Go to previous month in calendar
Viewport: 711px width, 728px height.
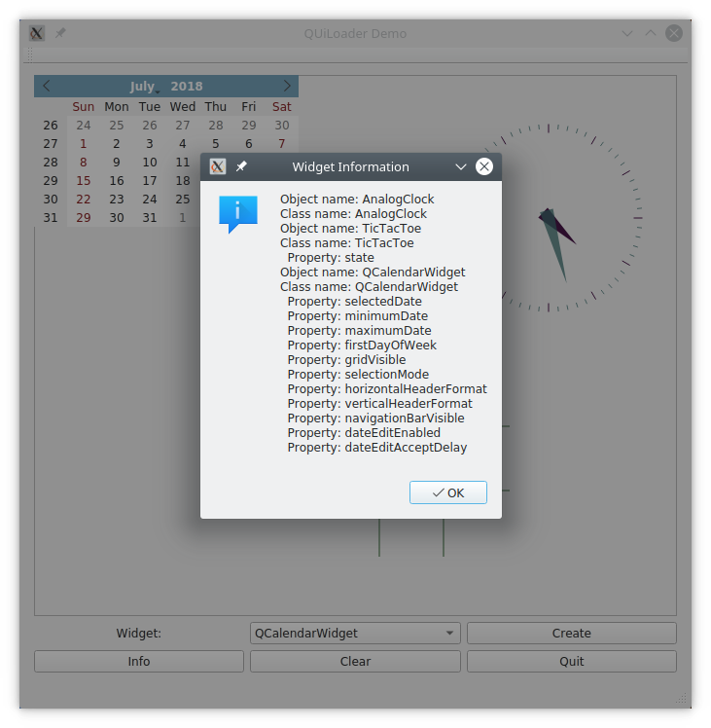(47, 86)
